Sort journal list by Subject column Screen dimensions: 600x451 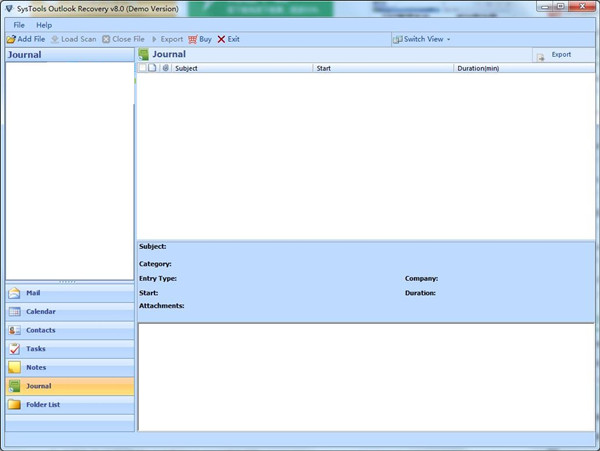tap(240, 68)
